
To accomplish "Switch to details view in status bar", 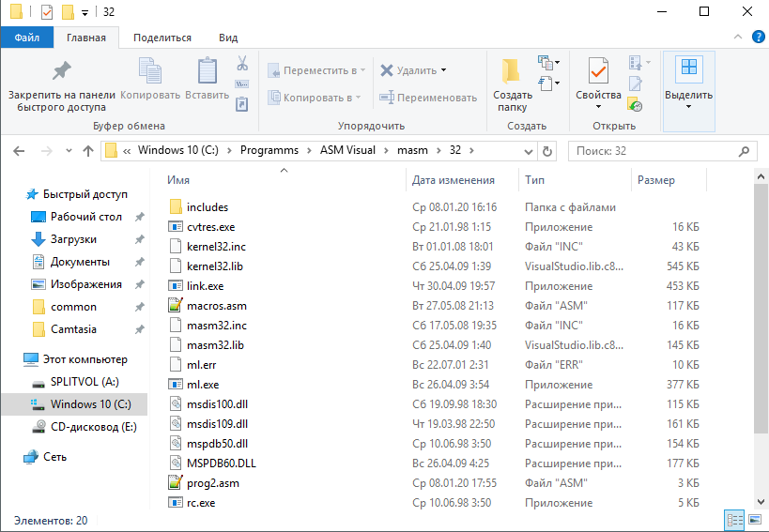I will [733, 520].
